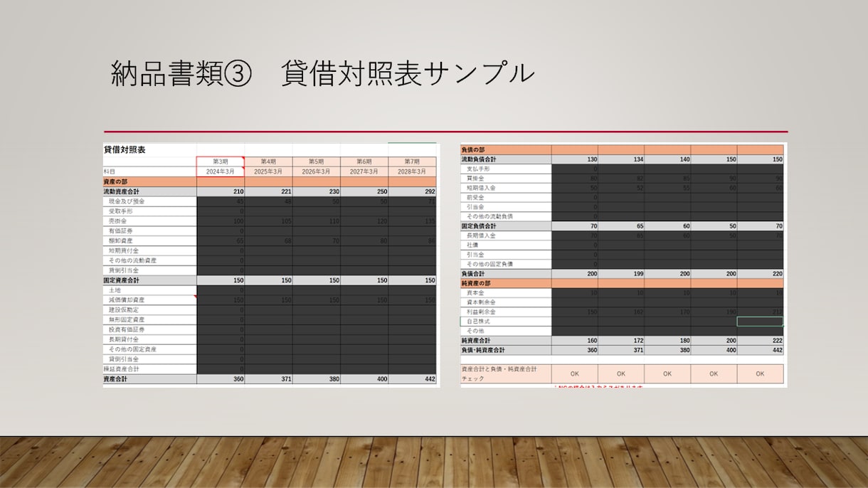Select the 資産の部 section header
Image resolution: width=868 pixels, height=488 pixels.
tap(150, 181)
